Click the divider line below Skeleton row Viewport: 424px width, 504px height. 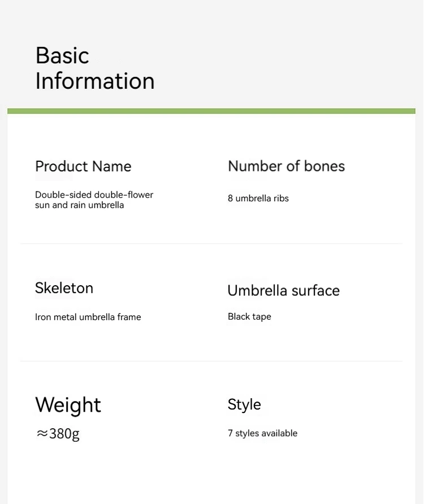click(211, 361)
